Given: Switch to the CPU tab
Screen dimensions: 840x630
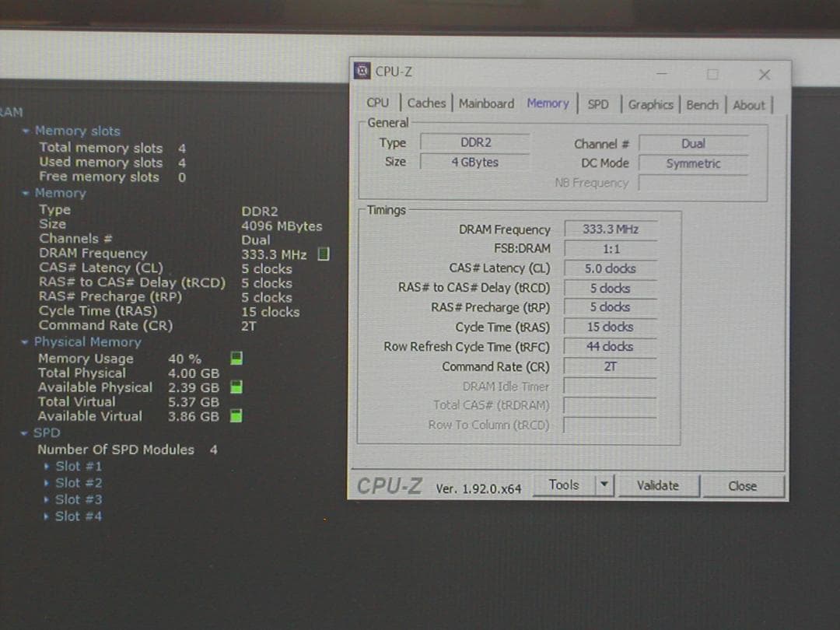Looking at the screenshot, I should point(379,102).
